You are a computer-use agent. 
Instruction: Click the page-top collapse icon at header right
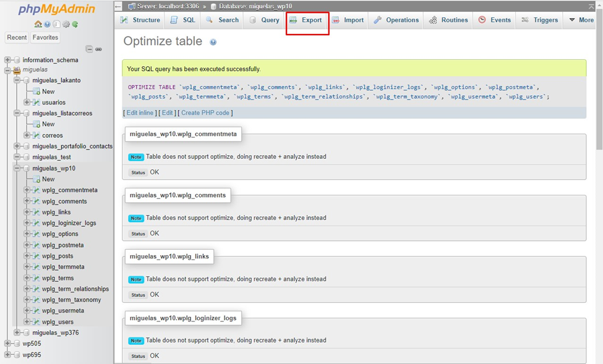591,7
